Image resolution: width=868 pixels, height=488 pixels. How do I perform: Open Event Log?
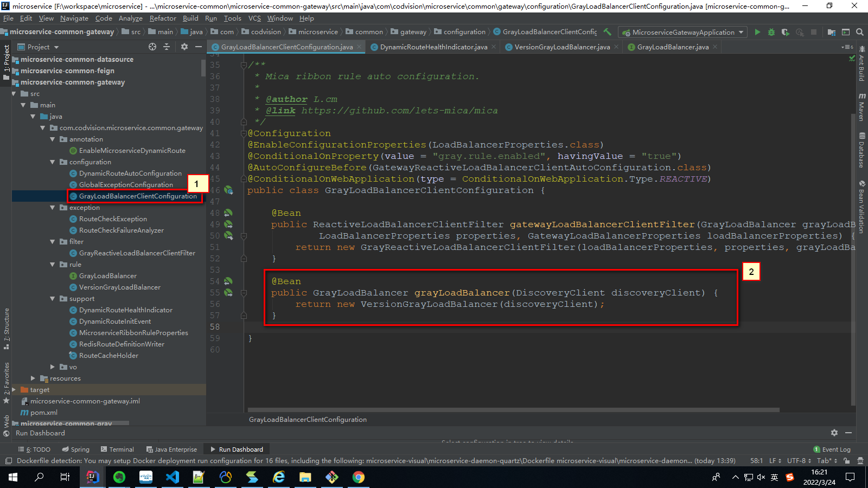pos(832,450)
